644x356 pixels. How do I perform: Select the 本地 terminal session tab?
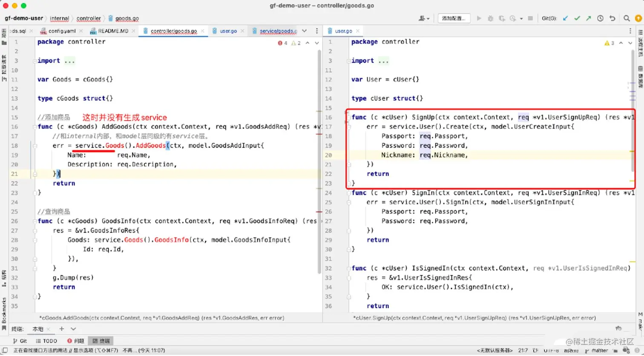[38, 329]
